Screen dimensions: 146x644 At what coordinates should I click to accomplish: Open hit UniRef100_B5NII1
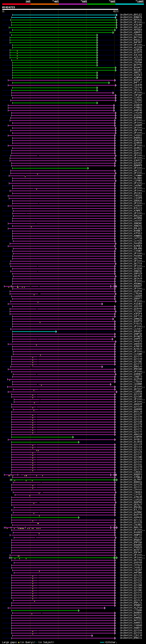[131, 638]
